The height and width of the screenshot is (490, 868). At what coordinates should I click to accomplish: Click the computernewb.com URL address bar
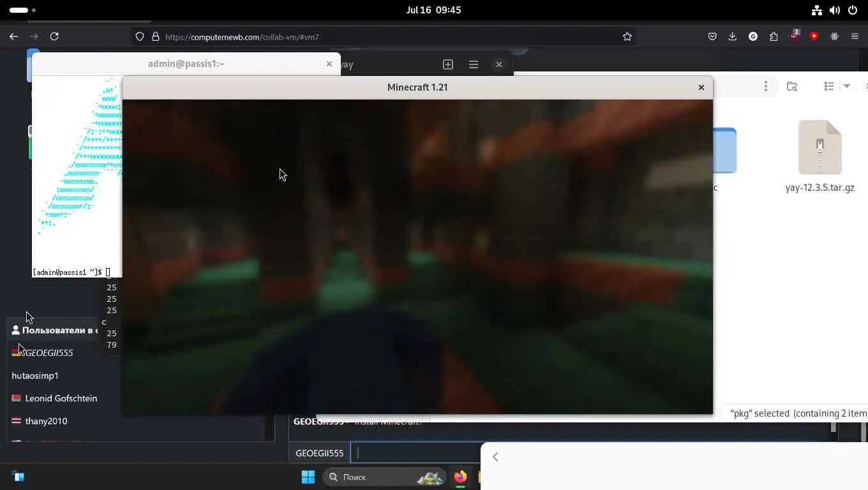coord(383,36)
